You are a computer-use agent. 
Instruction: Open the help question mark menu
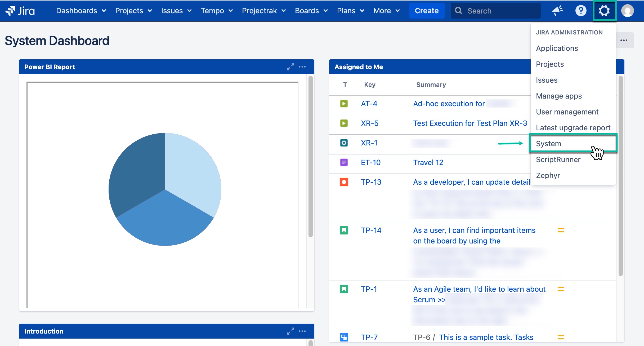click(581, 11)
